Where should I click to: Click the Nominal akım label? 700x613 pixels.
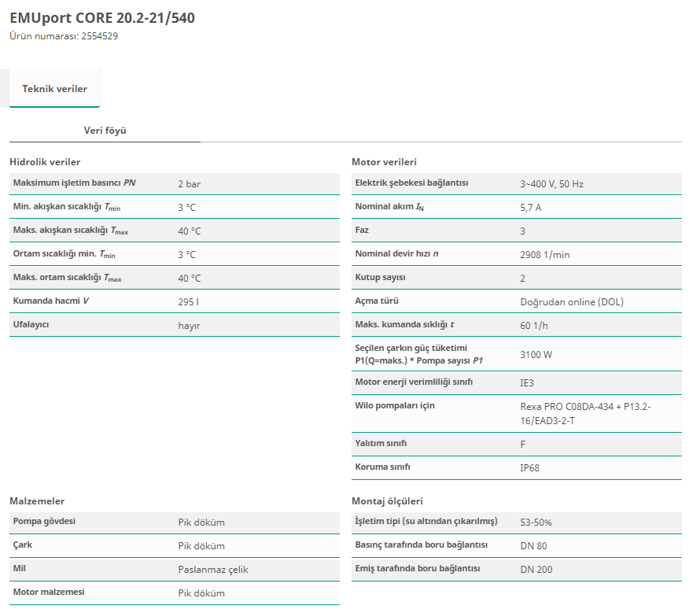click(389, 206)
